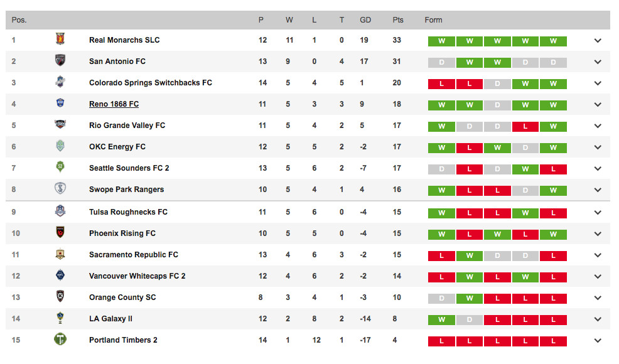This screenshot has width=619, height=364.
Task: Click the Sacramento Republic FC team logo
Action: click(x=60, y=254)
